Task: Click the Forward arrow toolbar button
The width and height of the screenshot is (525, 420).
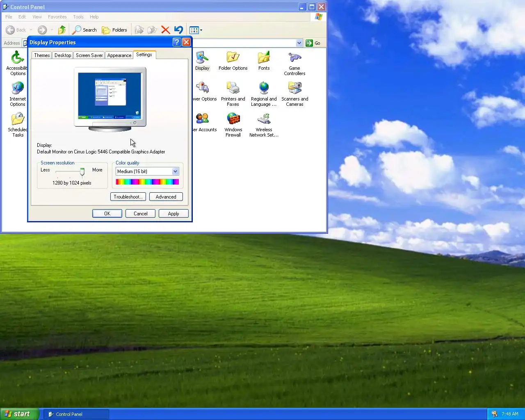Action: (42, 30)
